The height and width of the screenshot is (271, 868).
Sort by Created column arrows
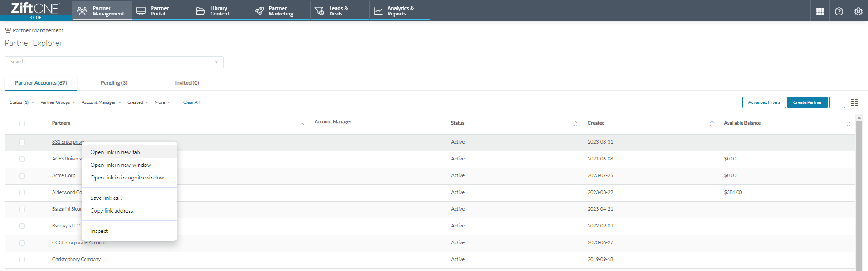coord(711,124)
